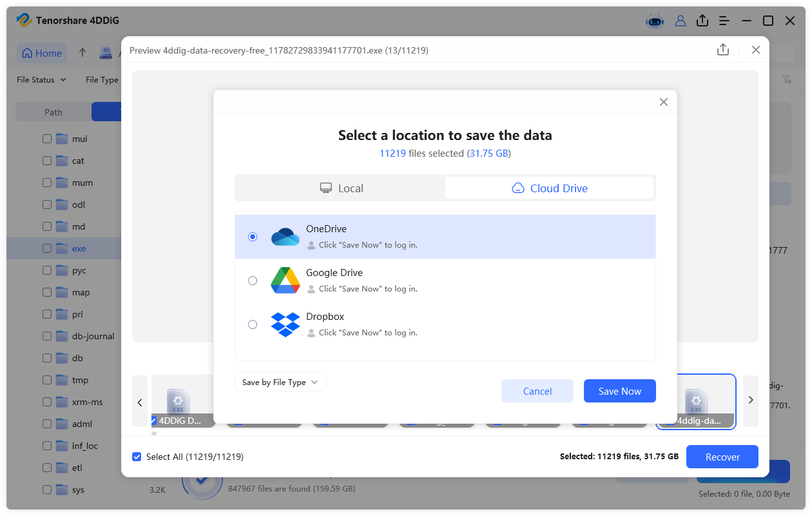Check the mui folder checkbox
812x516 pixels.
(x=47, y=139)
